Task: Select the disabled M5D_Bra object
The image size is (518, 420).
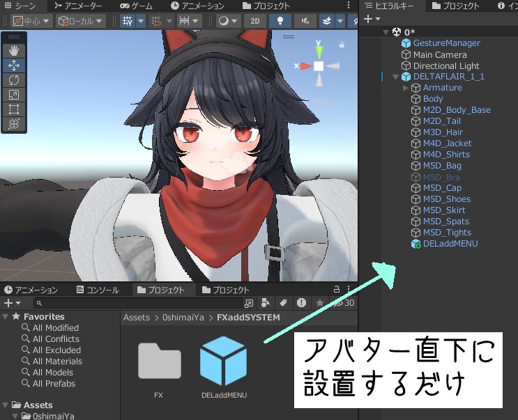Action: (x=441, y=177)
